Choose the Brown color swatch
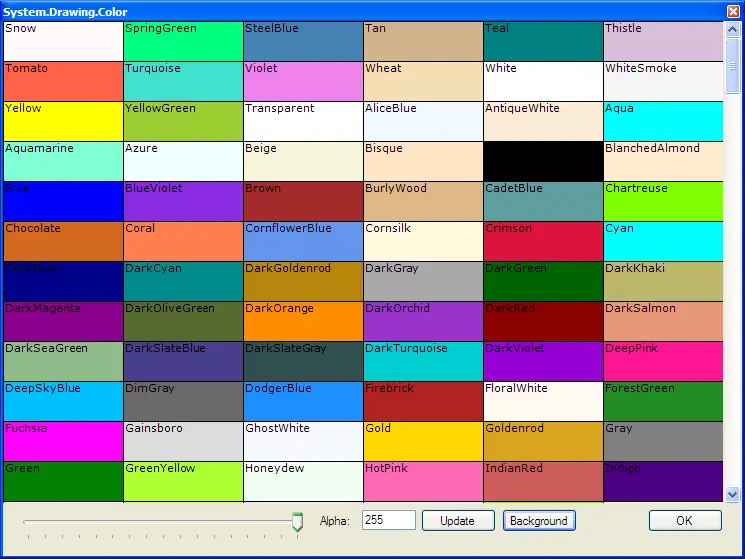This screenshot has height=559, width=745. click(x=303, y=201)
